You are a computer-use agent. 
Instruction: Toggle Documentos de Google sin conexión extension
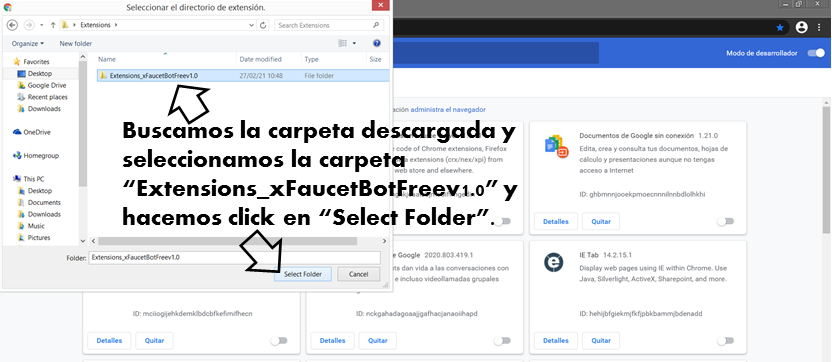[725, 221]
